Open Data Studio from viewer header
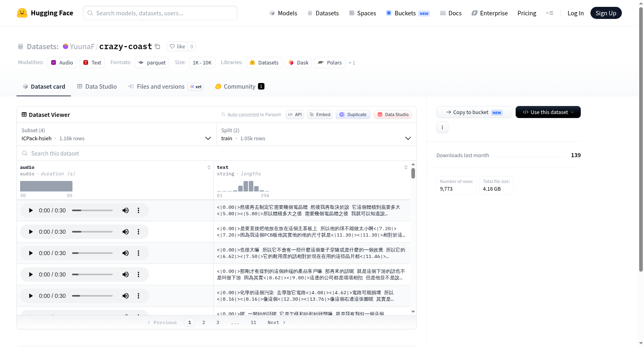 393,114
